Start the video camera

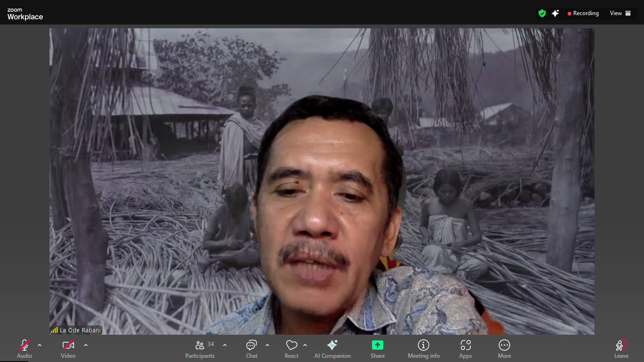click(x=67, y=345)
